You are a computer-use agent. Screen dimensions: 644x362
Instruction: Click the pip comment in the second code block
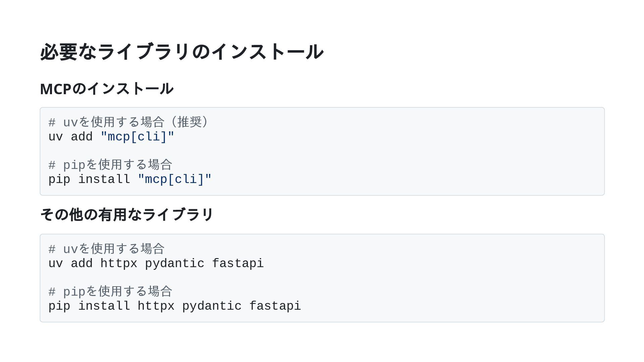(110, 292)
